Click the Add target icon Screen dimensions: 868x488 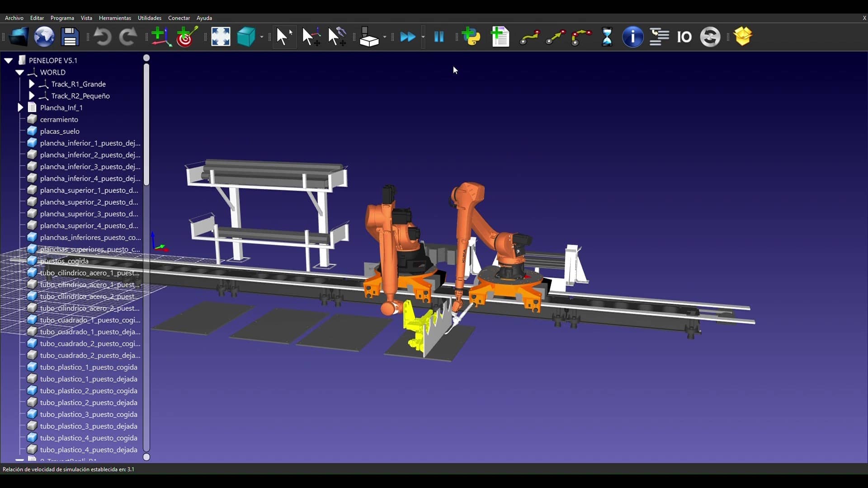pyautogui.click(x=187, y=37)
